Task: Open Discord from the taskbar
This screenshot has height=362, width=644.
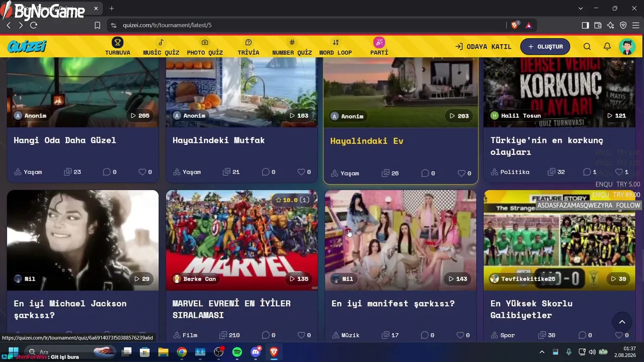Action: coord(256,352)
